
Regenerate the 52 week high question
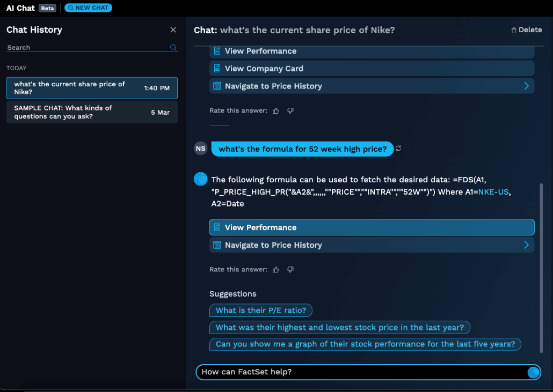(x=398, y=149)
